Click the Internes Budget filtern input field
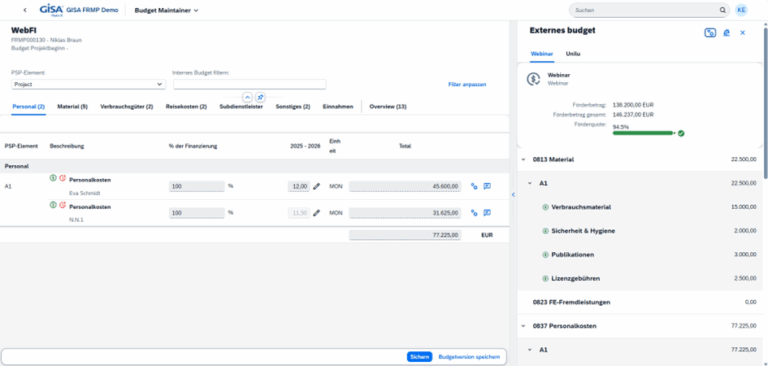This screenshot has width=768, height=366. [249, 84]
